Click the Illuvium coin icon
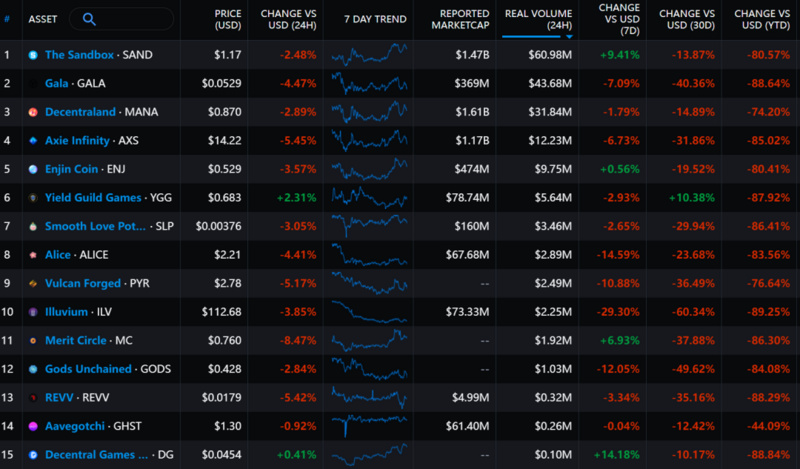The width and height of the screenshot is (800, 469). point(34,312)
